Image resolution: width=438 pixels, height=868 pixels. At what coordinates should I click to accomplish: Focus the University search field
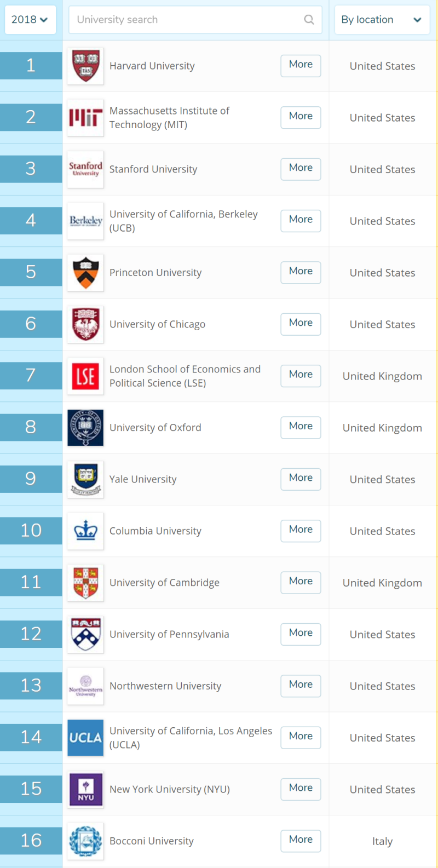(195, 20)
